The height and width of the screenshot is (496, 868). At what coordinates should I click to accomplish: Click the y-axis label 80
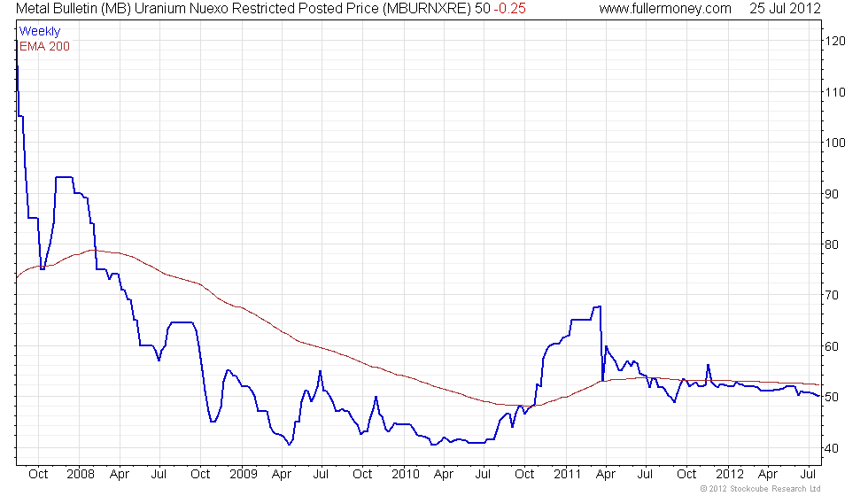pos(832,244)
